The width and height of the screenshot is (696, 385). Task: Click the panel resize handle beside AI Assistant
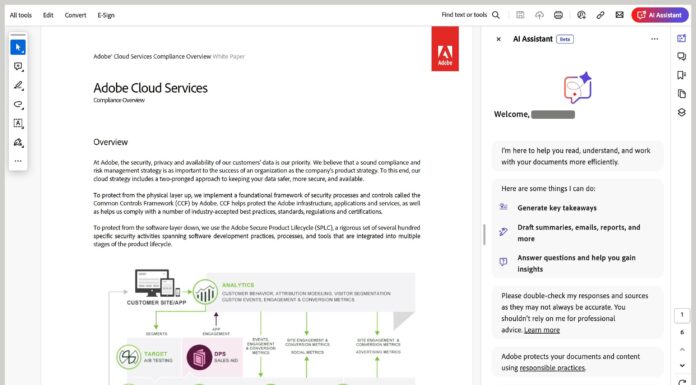tap(484, 234)
